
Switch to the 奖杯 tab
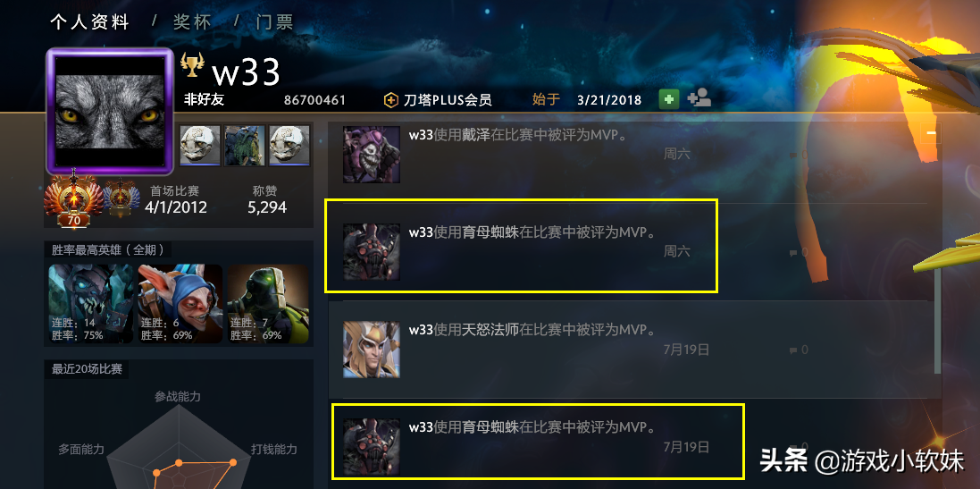[x=192, y=22]
